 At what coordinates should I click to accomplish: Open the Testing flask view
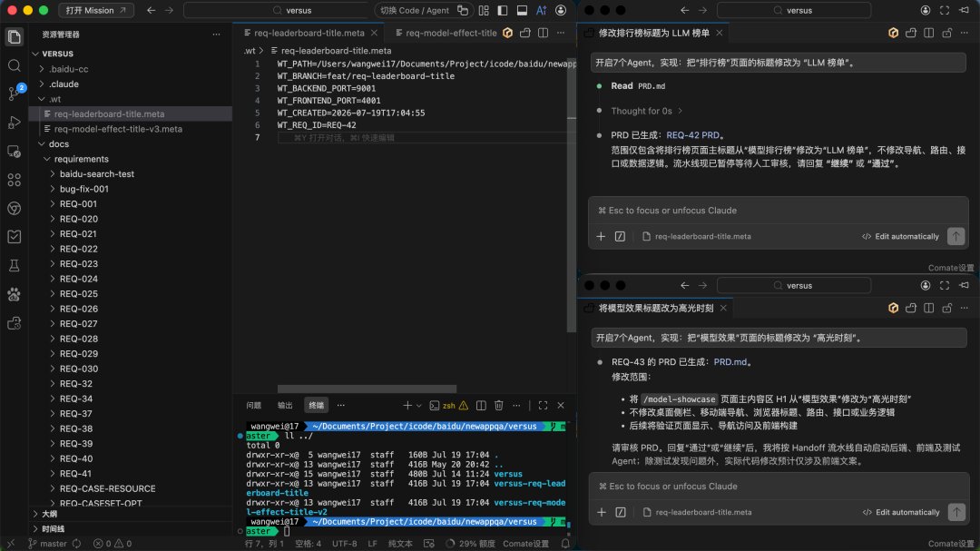point(14,265)
